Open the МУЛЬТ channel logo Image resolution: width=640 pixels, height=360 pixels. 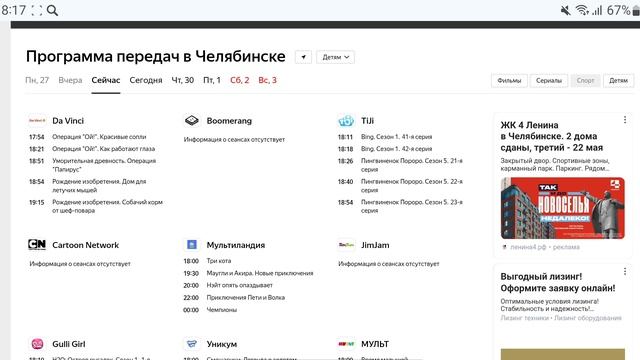pyautogui.click(x=346, y=344)
